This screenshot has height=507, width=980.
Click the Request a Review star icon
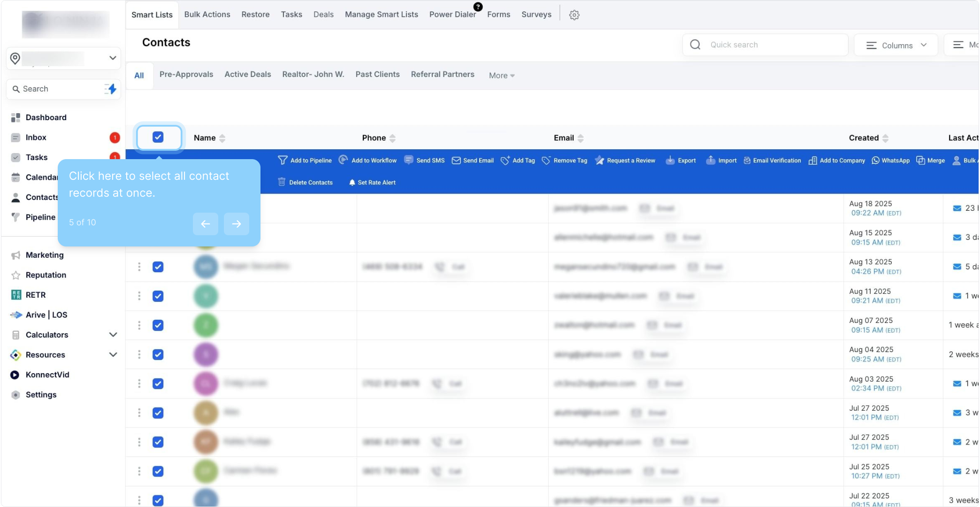pyautogui.click(x=599, y=161)
